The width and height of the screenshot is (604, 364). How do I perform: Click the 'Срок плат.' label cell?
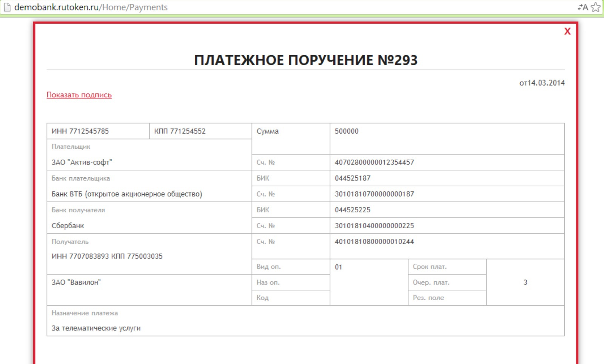click(x=447, y=267)
